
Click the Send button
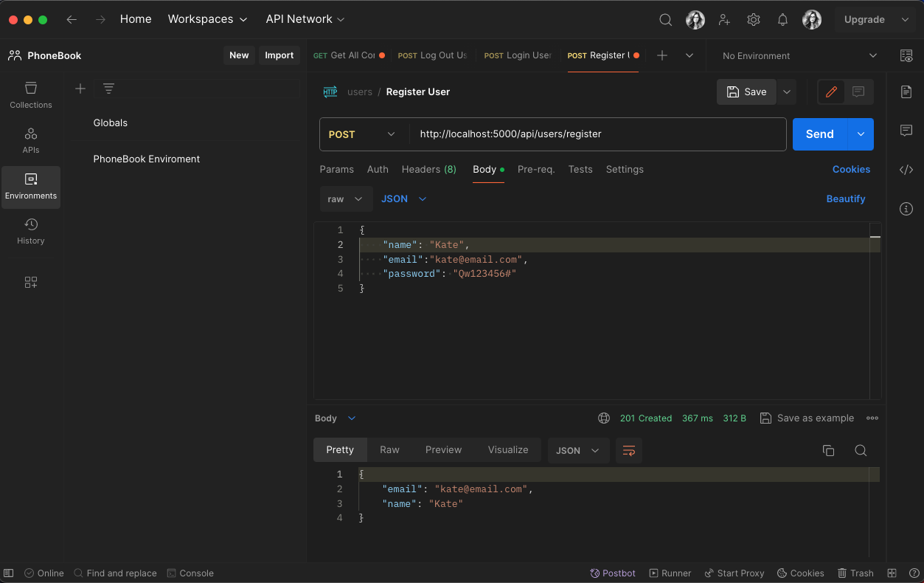tap(820, 134)
